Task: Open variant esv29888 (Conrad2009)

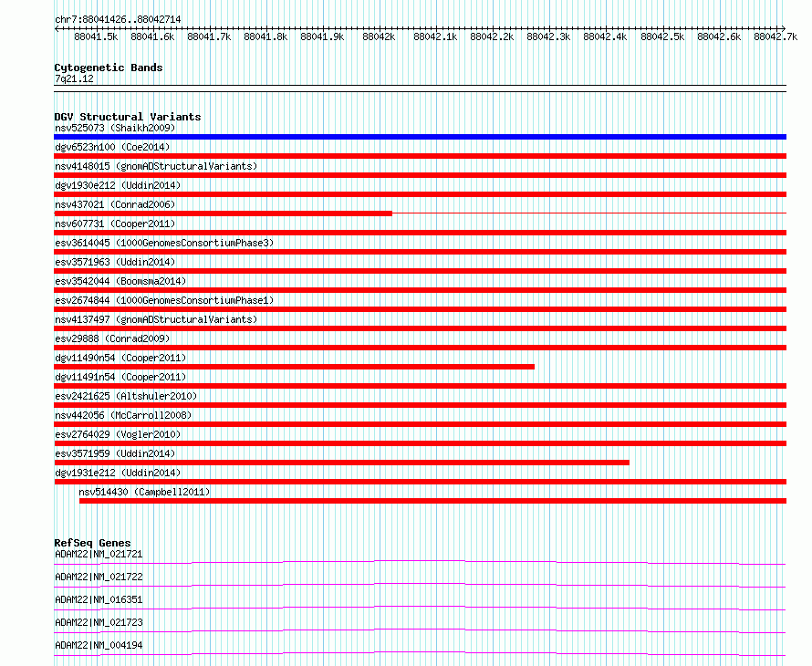Action: pos(112,338)
